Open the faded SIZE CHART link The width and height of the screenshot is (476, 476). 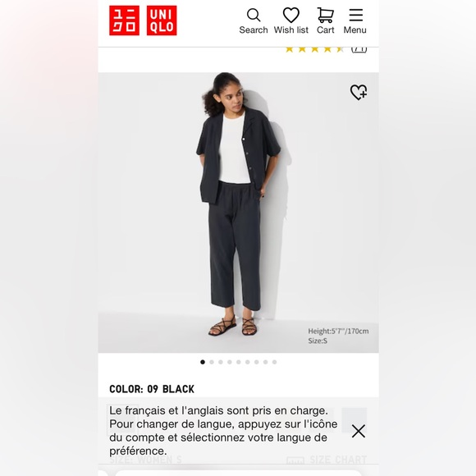[x=338, y=460]
